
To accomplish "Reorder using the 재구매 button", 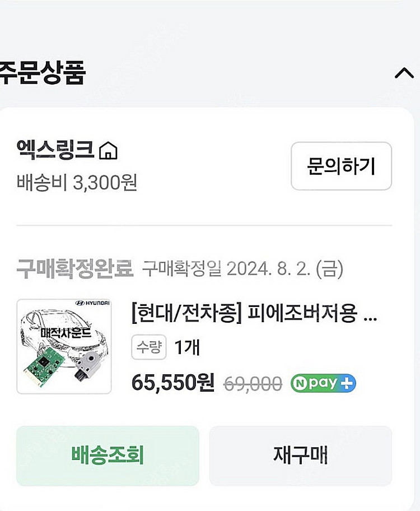I will [x=300, y=456].
